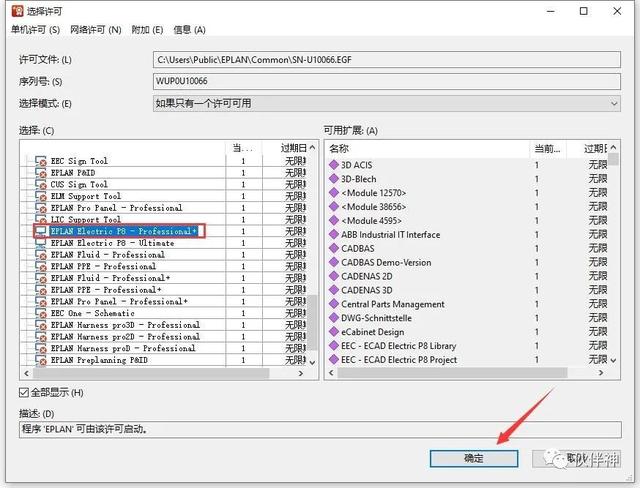
Task: Click the diamond icon beside DWG-Schnittstelle
Action: point(334,317)
